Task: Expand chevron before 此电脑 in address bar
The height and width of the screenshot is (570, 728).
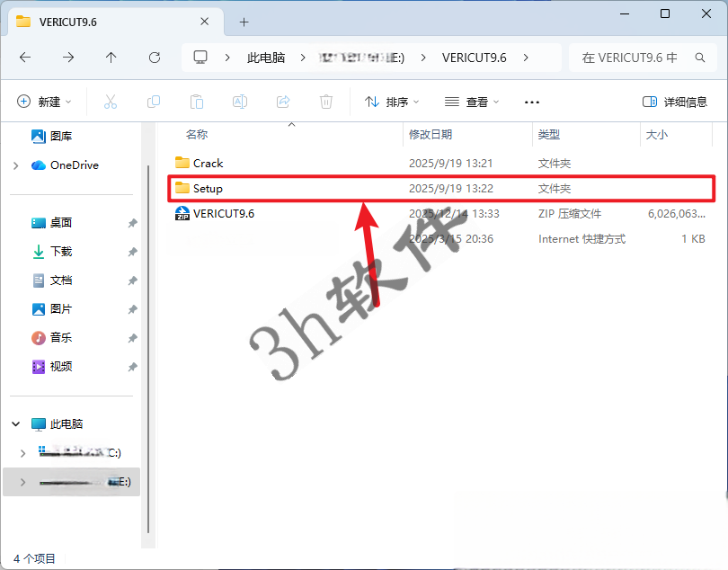Action: point(227,58)
